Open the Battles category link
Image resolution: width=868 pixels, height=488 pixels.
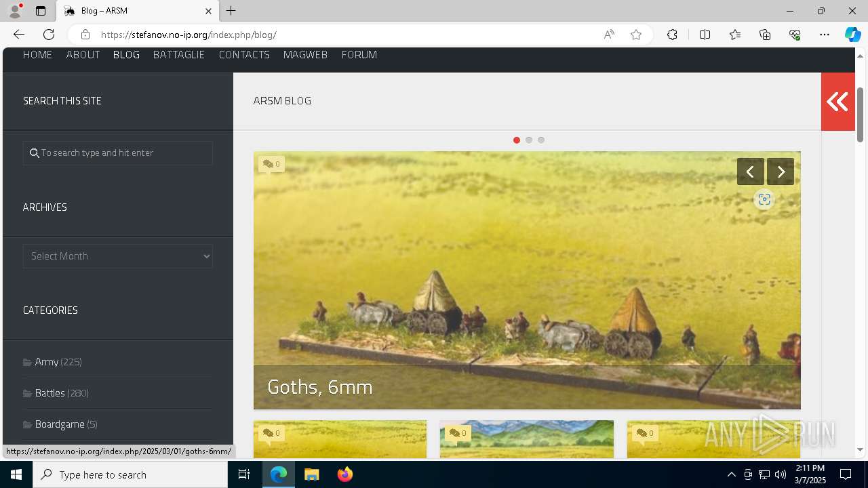tap(50, 393)
